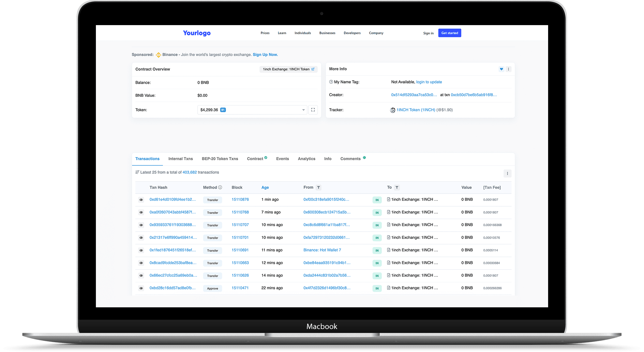This screenshot has width=644, height=352.
Task: Open 1INCH Token (1INCH) tracker link
Action: [x=416, y=110]
